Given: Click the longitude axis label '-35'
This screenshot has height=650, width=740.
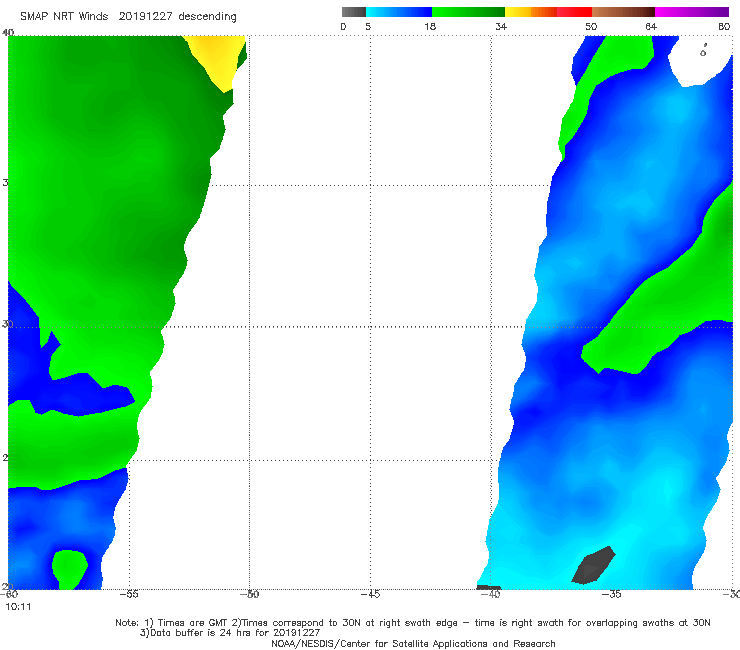Looking at the screenshot, I should coord(612,594).
